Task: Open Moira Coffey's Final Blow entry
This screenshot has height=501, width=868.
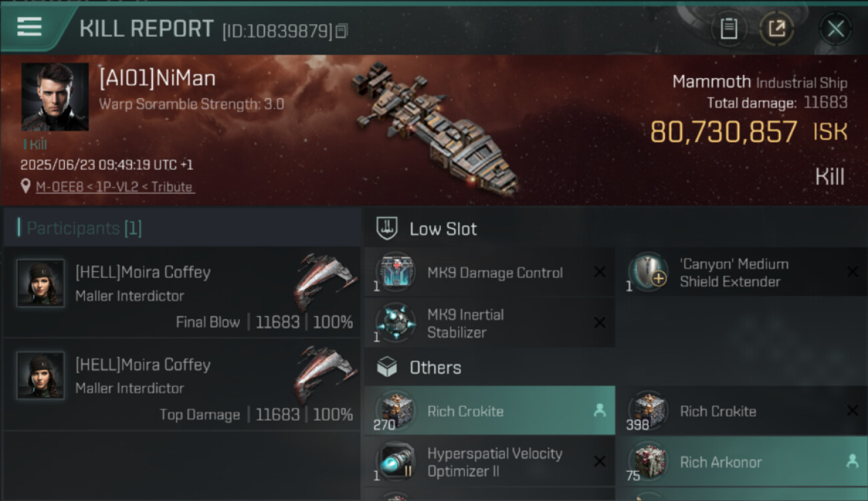Action: point(182,293)
